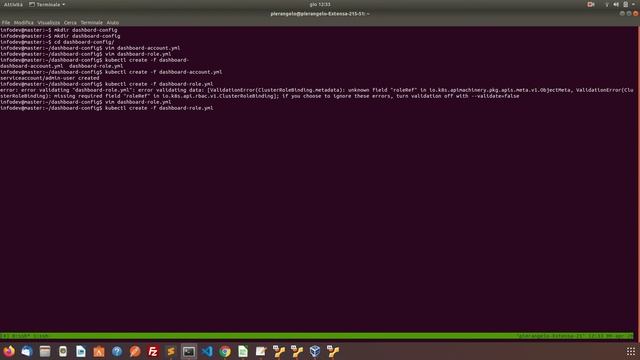640x360 pixels.
Task: Open the Text Editor notepad dock icon
Action: point(261,351)
